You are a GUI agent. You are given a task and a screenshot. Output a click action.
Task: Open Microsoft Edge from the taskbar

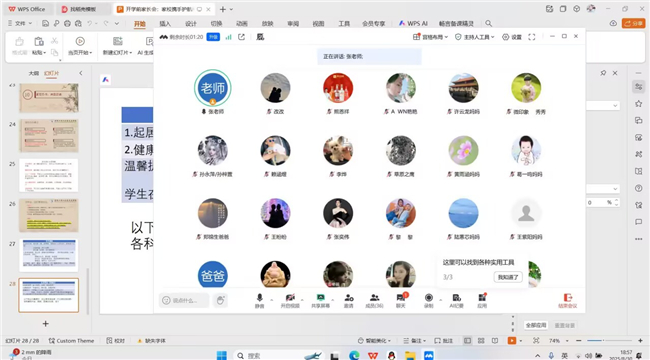[x=354, y=355]
